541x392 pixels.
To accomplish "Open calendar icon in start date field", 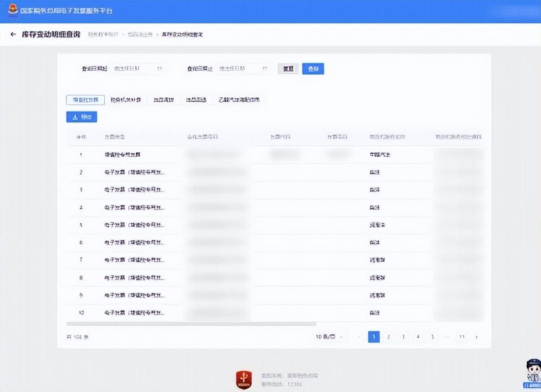I will point(159,69).
